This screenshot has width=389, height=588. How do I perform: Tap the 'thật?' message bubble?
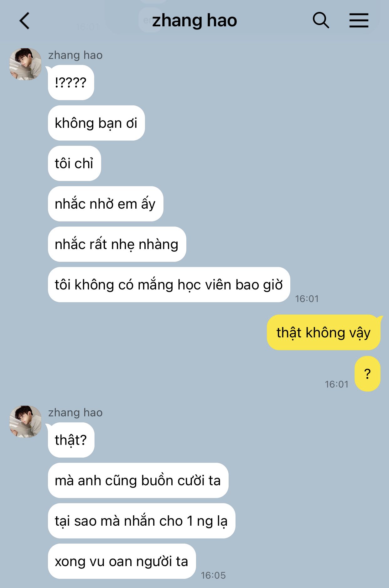[x=71, y=440]
